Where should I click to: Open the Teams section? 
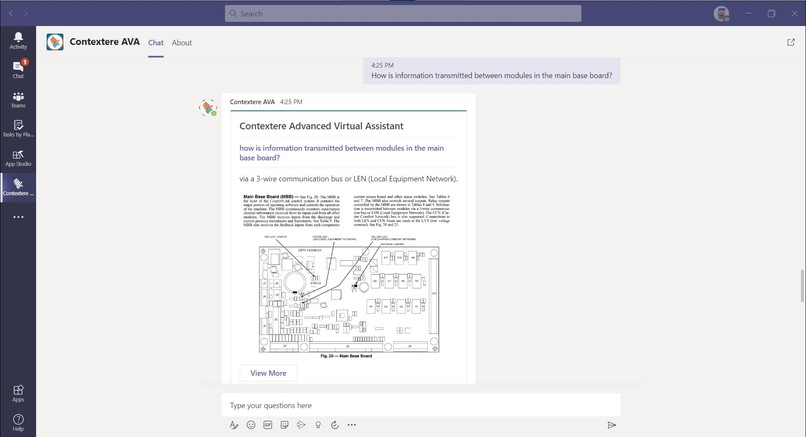[18, 100]
